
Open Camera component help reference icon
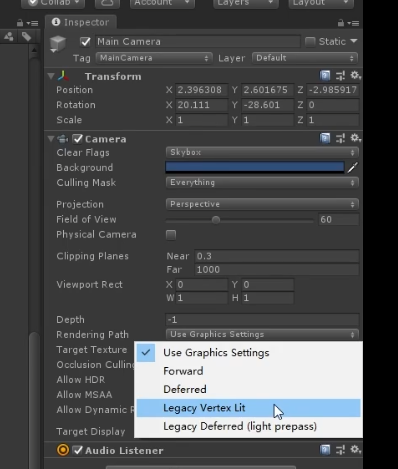coord(325,138)
